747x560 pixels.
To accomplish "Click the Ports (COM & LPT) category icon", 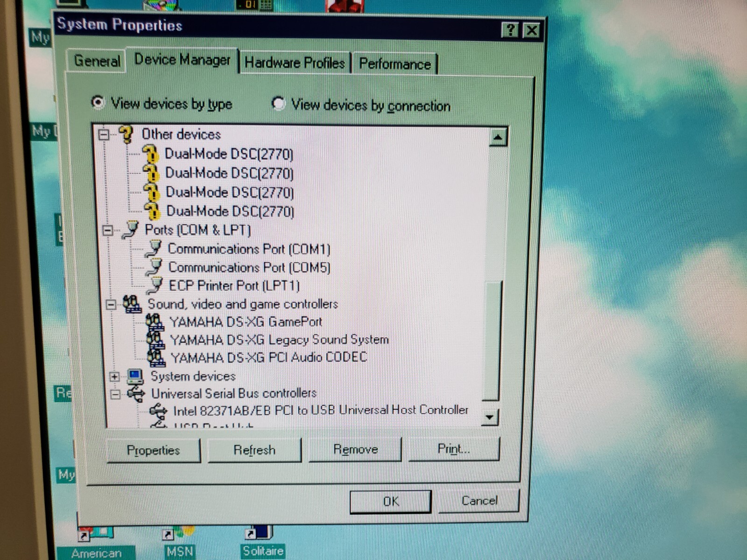I will tap(131, 230).
